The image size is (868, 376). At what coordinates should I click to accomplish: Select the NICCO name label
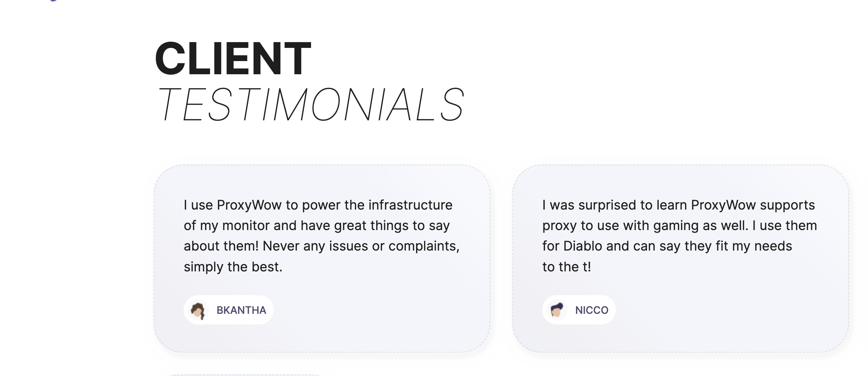591,310
